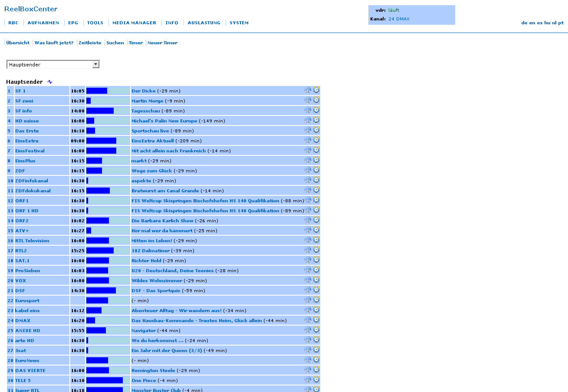Click alarm clock icon in ProSieben row

tap(316, 270)
